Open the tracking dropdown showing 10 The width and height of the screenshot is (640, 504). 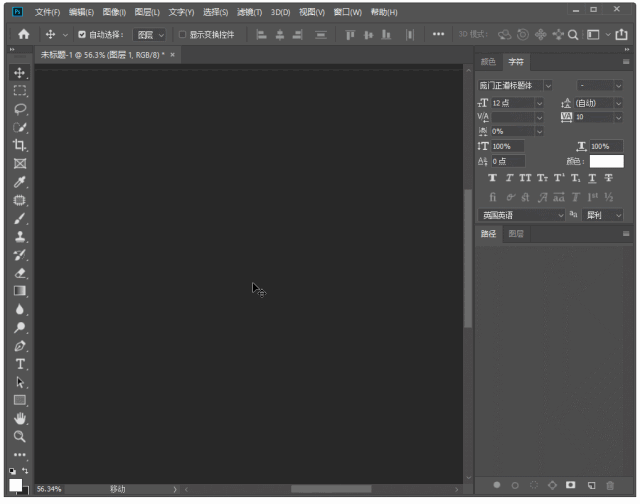click(618, 118)
